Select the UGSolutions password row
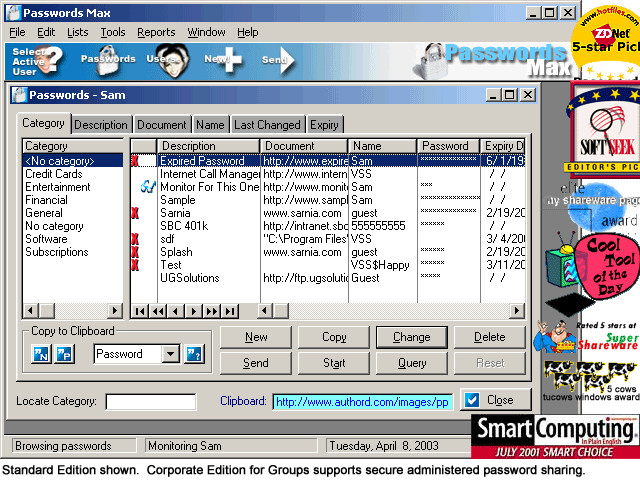The image size is (640, 480). point(328,278)
